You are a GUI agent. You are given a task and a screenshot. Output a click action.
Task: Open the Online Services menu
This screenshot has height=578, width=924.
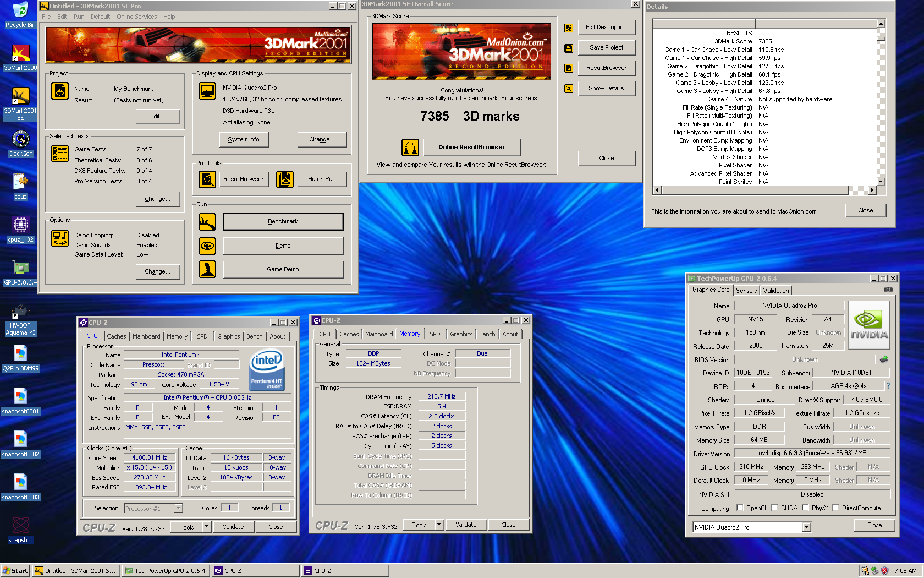tap(136, 17)
